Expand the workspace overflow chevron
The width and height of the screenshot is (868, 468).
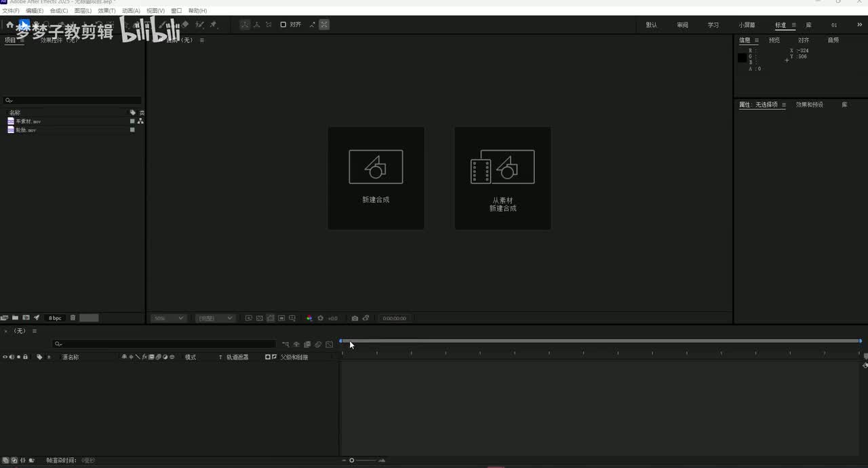[860, 25]
